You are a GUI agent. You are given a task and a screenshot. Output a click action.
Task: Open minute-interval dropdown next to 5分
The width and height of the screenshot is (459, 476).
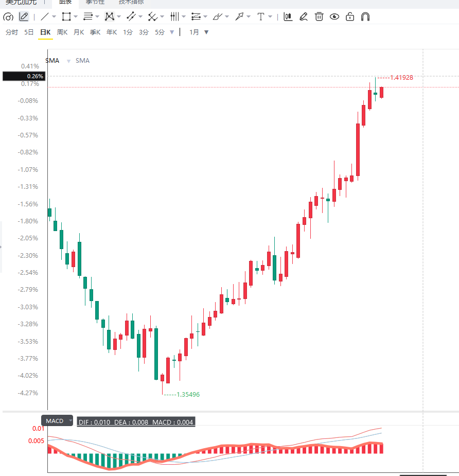tap(172, 32)
